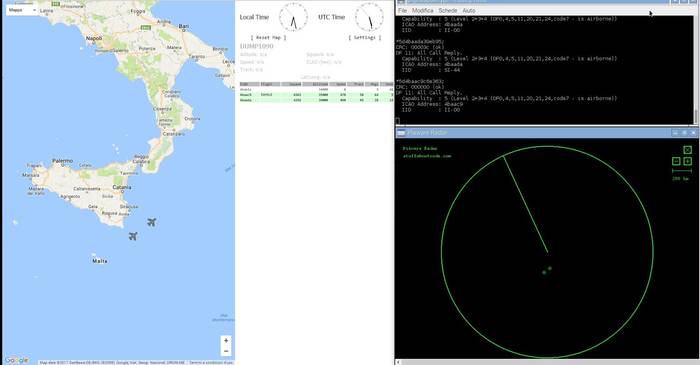Select the first green aircraft table row
The image size is (700, 365).
click(x=316, y=95)
